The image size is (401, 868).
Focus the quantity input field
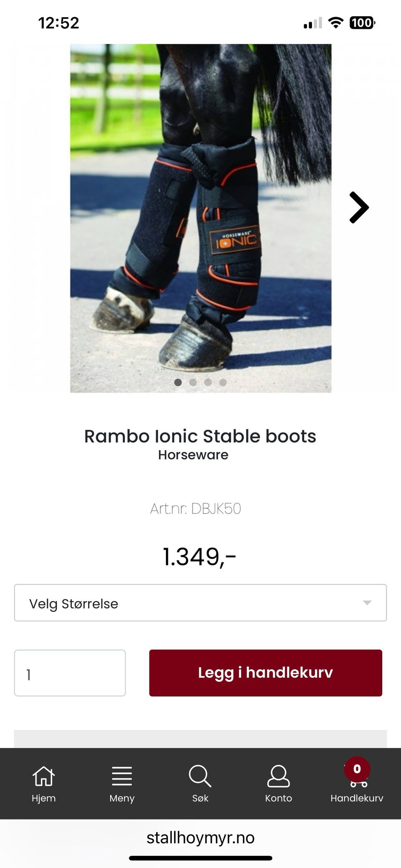(x=70, y=673)
